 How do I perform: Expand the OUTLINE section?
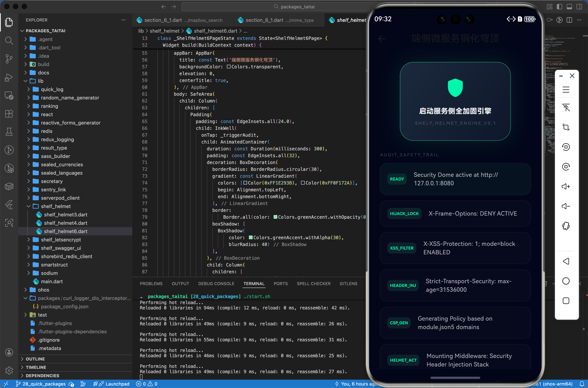click(x=35, y=359)
